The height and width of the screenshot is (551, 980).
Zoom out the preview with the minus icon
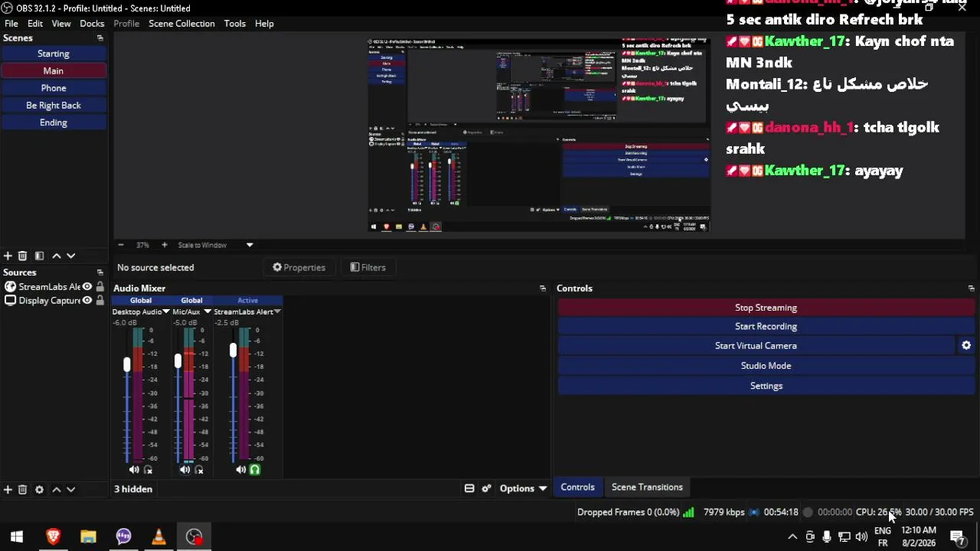click(x=120, y=245)
